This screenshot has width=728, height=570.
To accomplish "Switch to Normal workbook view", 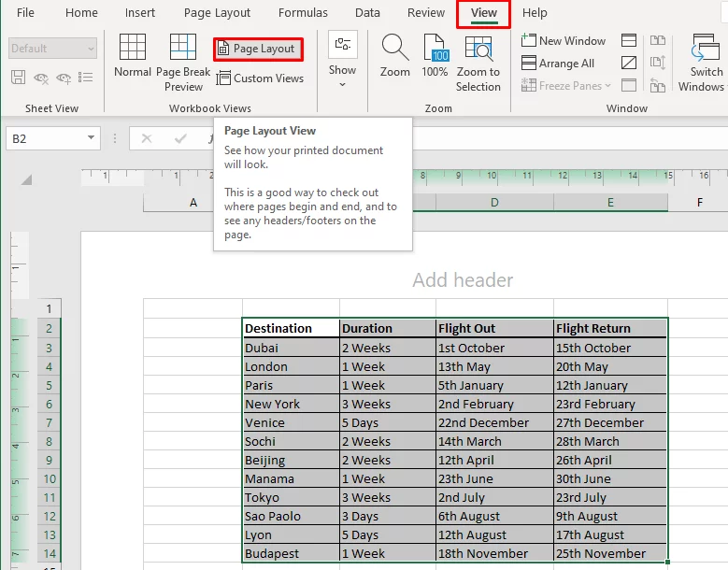I will (133, 56).
